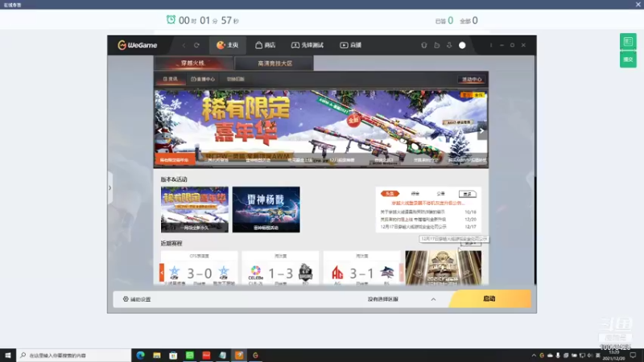Click the green 提交 submit button
This screenshot has height=362, width=644.
pos(628,60)
